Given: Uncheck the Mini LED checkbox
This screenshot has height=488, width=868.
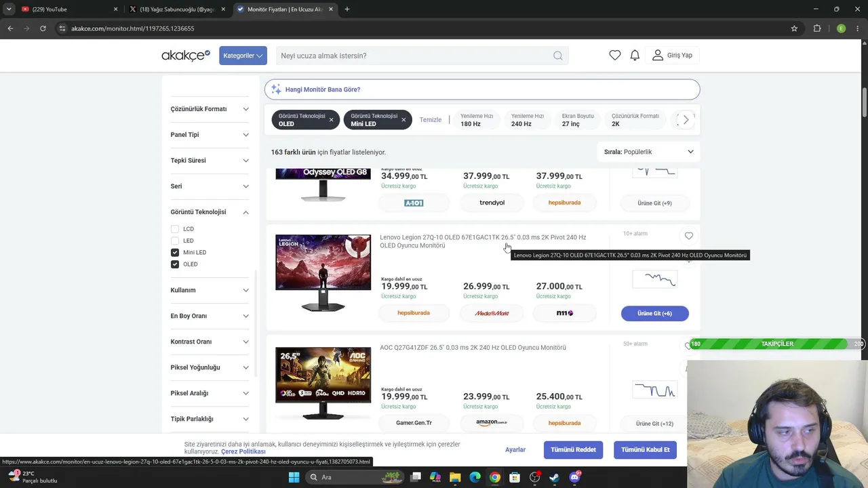Looking at the screenshot, I should pos(175,252).
